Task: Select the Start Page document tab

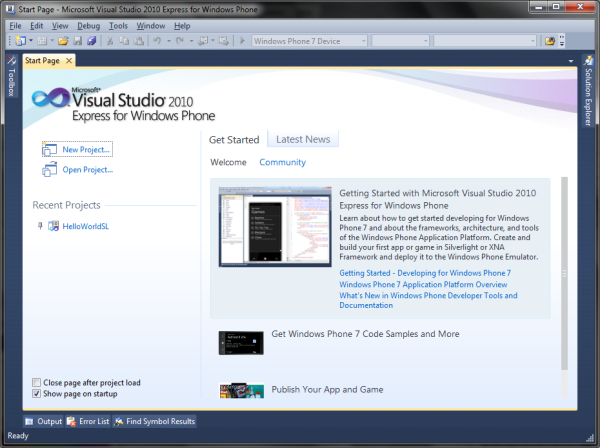Action: pyautogui.click(x=42, y=60)
